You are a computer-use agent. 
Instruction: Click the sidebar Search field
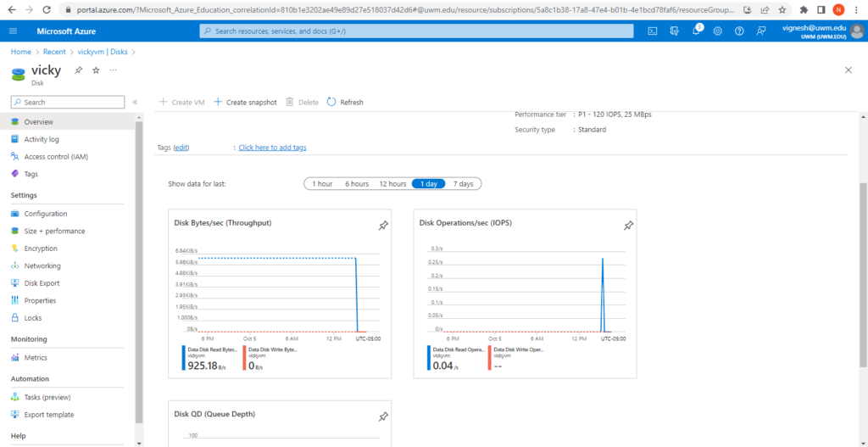tap(68, 103)
